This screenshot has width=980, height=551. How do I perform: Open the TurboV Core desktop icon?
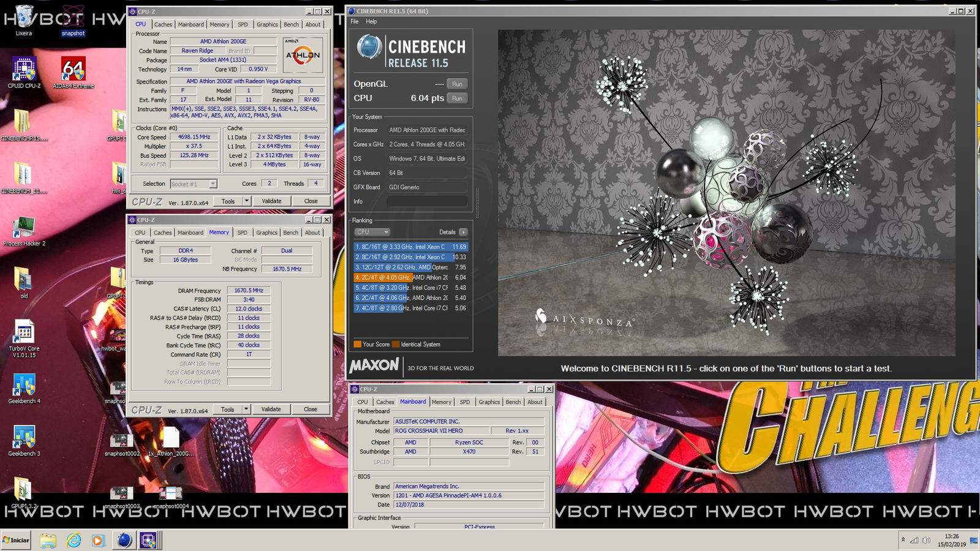click(24, 332)
